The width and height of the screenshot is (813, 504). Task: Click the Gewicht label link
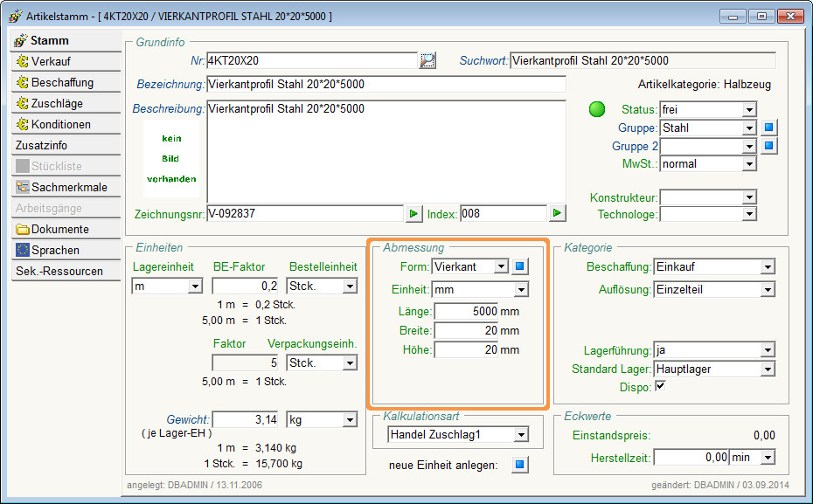188,419
